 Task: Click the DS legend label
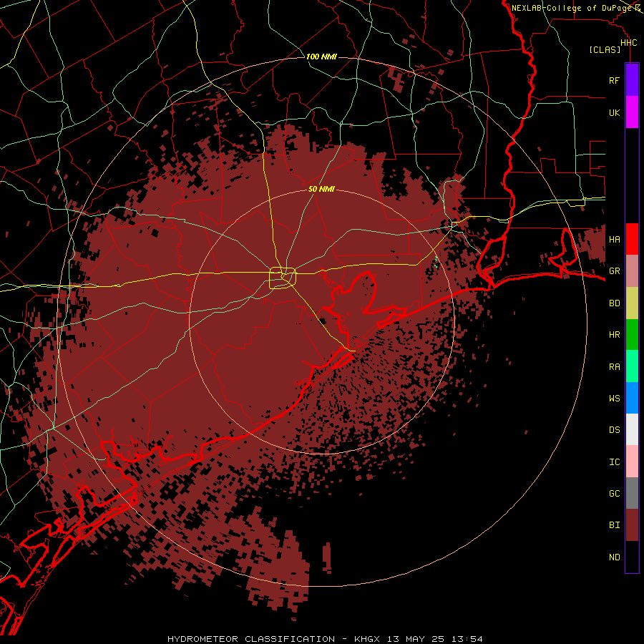(614, 430)
